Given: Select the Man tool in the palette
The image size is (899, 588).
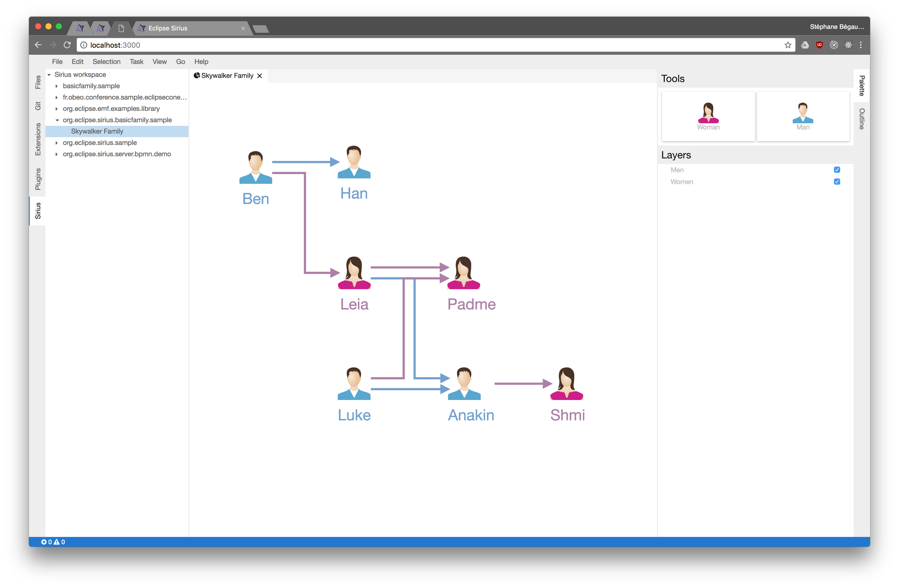Looking at the screenshot, I should [803, 116].
